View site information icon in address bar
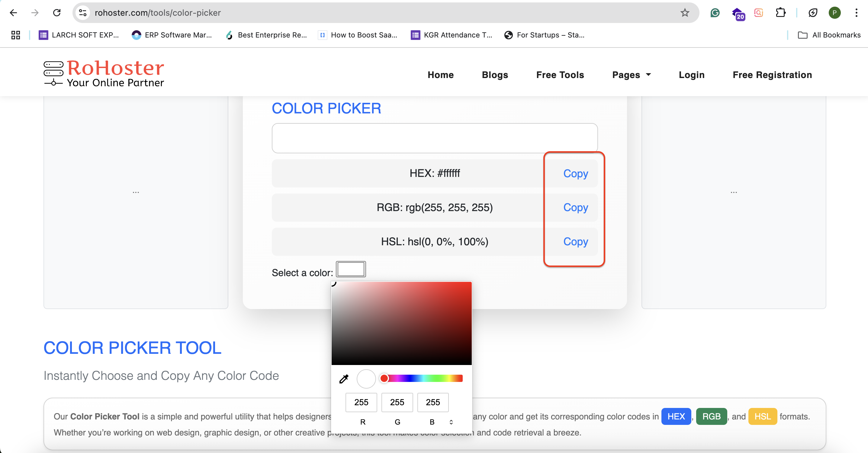 coord(82,13)
